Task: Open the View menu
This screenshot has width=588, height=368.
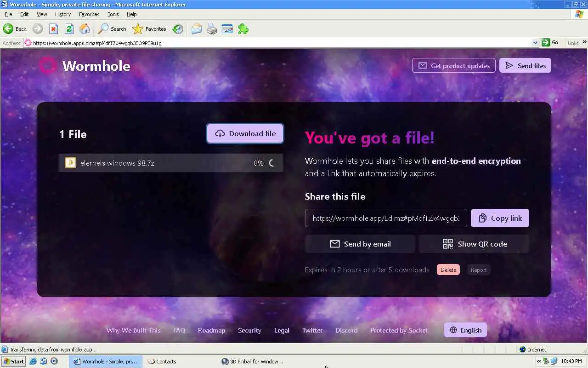Action: click(x=42, y=14)
